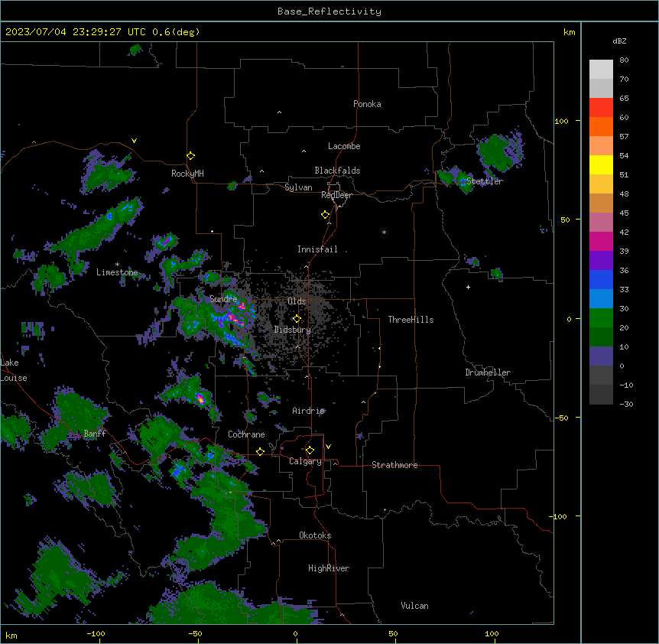Click the Limestone label
This screenshot has height=644, width=659.
coord(117,272)
